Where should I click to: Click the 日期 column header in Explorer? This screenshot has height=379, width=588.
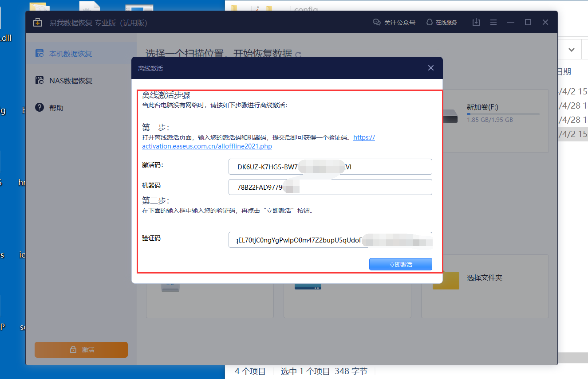point(564,71)
